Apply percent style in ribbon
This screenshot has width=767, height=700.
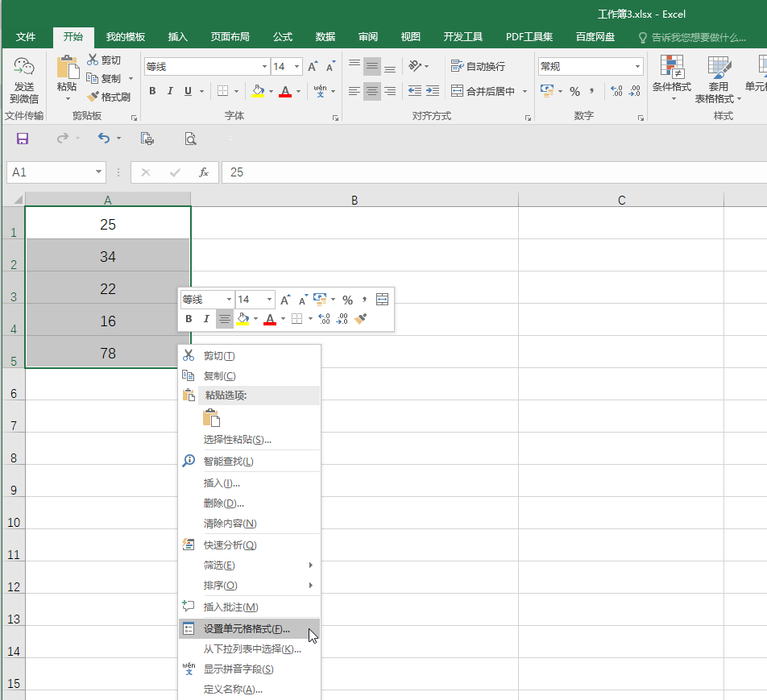click(574, 91)
